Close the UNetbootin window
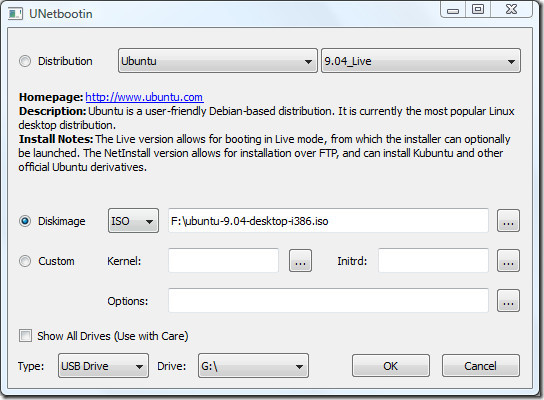 pyautogui.click(x=511, y=9)
